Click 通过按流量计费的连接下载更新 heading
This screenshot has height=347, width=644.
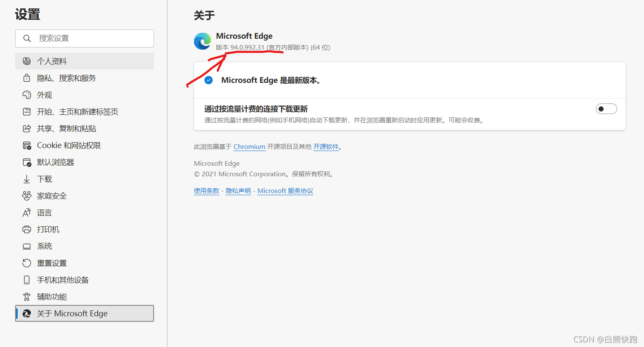256,109
